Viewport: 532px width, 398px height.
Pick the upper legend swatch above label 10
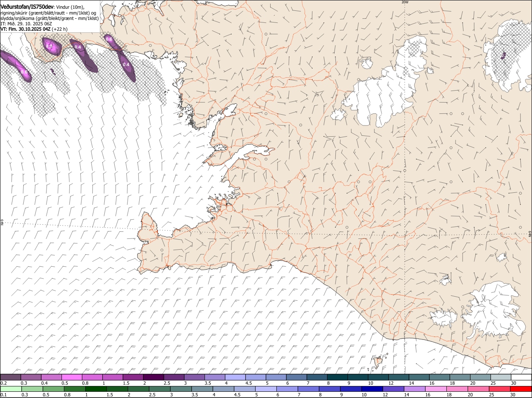(x=378, y=377)
